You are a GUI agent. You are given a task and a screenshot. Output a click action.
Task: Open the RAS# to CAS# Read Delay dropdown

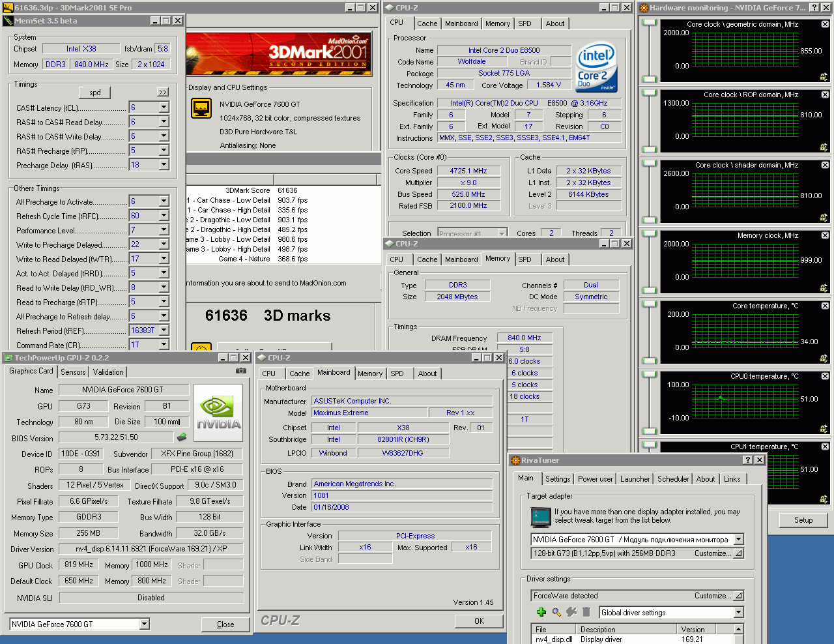[164, 122]
